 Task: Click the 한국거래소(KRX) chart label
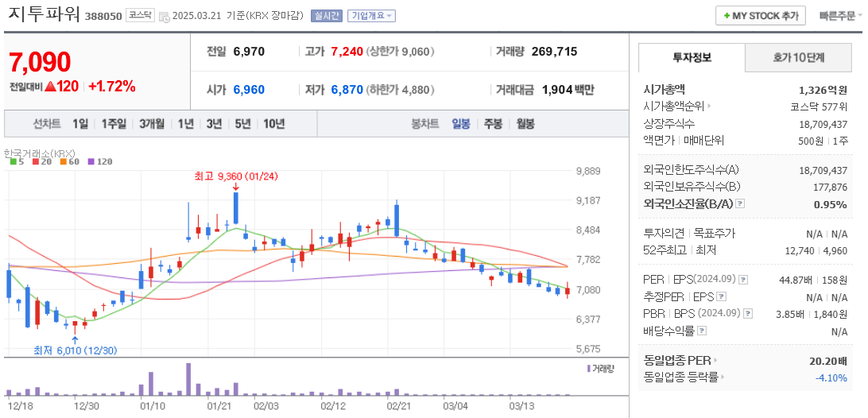pos(39,153)
